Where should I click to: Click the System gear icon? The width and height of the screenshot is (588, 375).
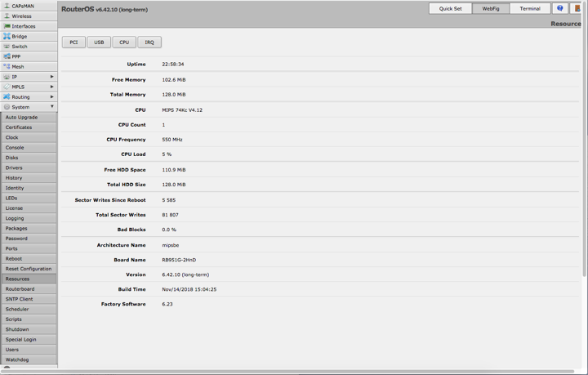coord(7,107)
